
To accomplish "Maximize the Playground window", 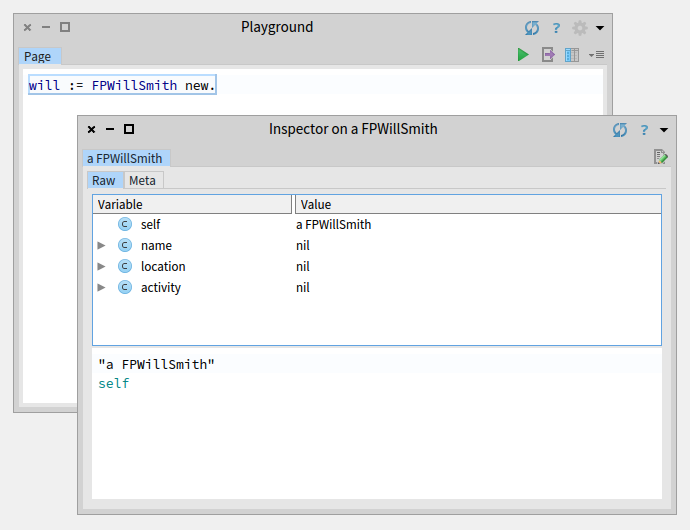I will pyautogui.click(x=65, y=27).
